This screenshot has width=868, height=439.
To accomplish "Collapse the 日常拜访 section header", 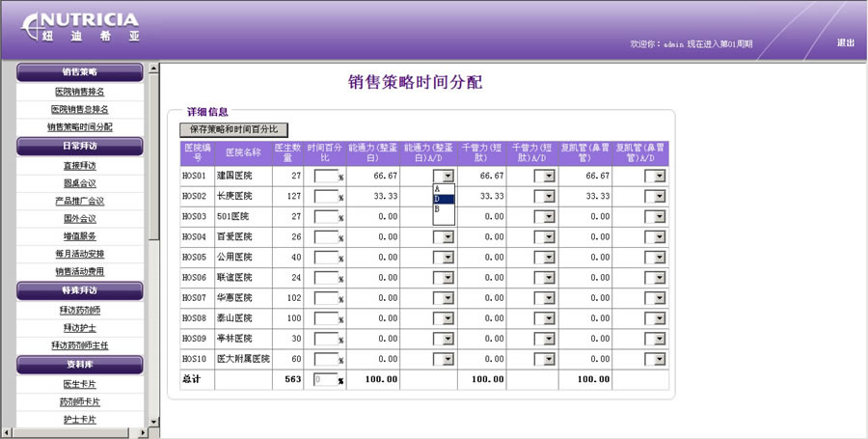I will (x=80, y=146).
